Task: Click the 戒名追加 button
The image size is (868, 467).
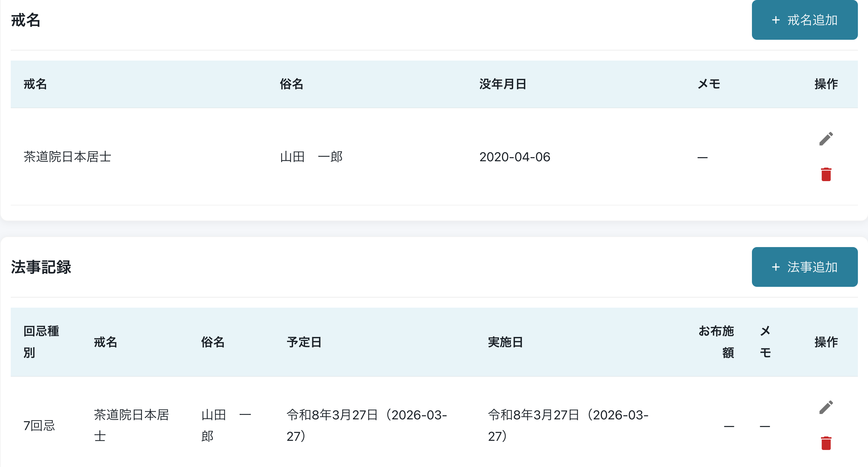Action: [804, 20]
